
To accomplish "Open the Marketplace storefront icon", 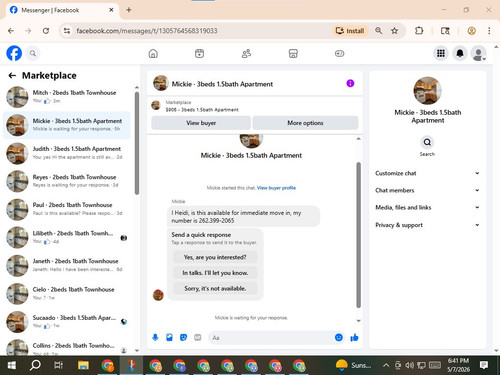I will pyautogui.click(x=293, y=53).
